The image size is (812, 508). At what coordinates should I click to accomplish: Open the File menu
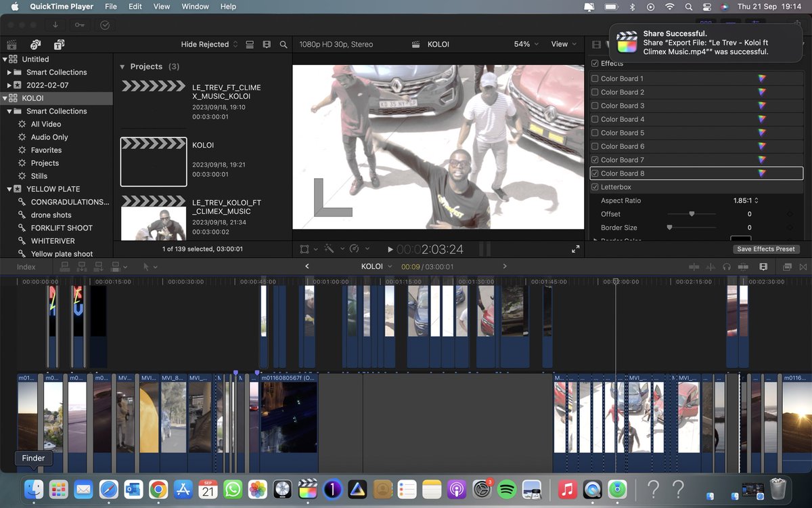pos(111,6)
